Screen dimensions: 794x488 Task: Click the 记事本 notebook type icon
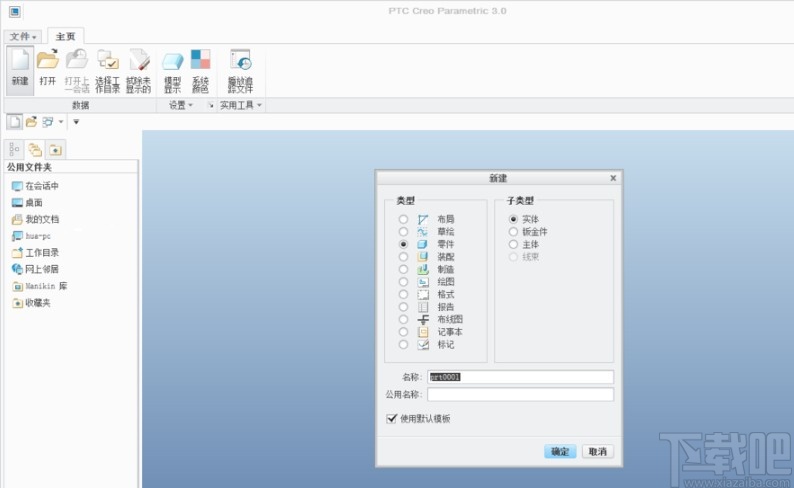point(423,332)
